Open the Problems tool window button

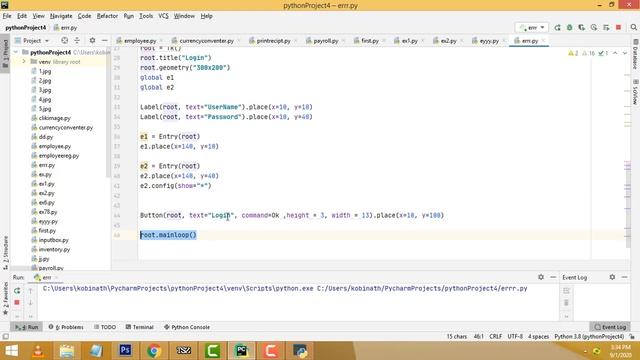pyautogui.click(x=66, y=327)
